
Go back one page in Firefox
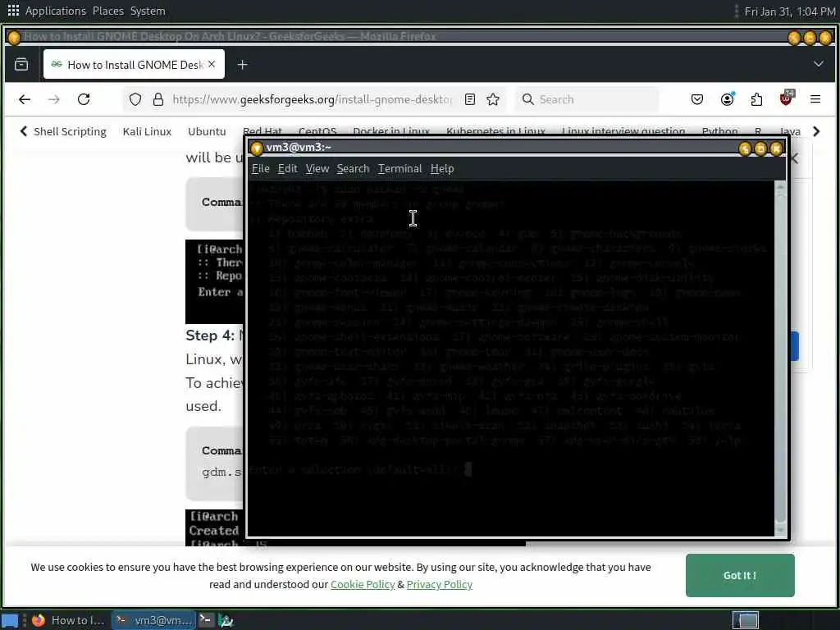(25, 99)
